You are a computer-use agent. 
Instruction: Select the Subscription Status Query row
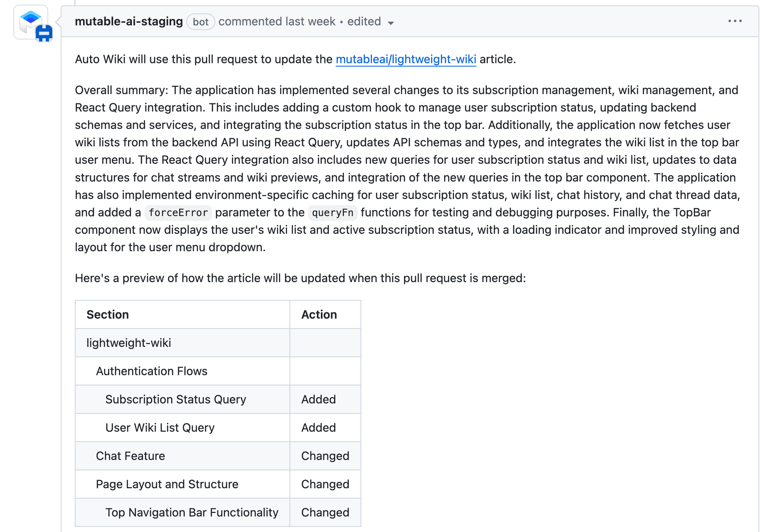point(176,399)
